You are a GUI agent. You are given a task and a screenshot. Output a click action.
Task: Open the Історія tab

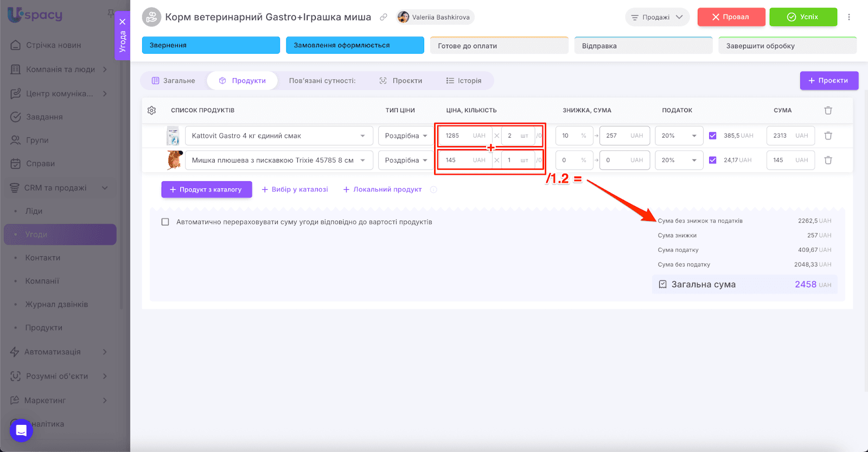pos(464,81)
